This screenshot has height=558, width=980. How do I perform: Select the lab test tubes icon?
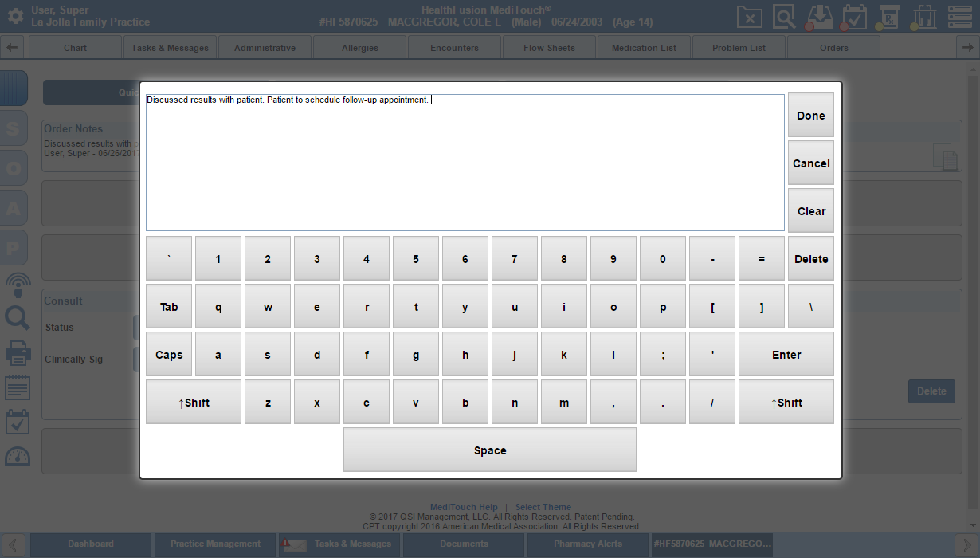click(x=923, y=16)
